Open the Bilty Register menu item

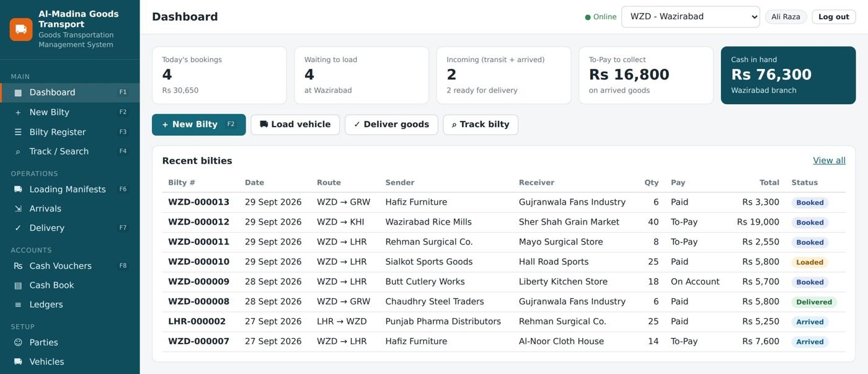(70, 132)
